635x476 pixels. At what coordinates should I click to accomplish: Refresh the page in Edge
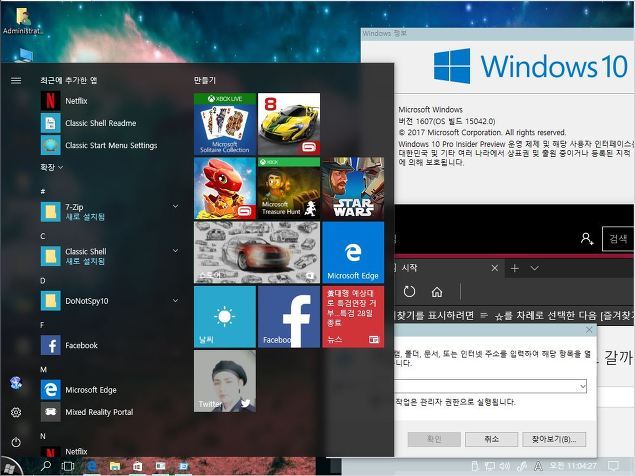(409, 292)
